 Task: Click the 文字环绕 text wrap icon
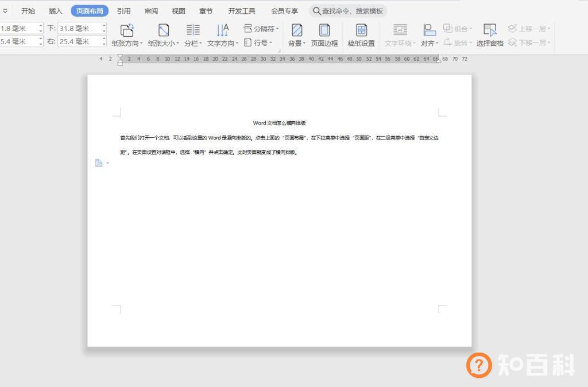tap(400, 30)
